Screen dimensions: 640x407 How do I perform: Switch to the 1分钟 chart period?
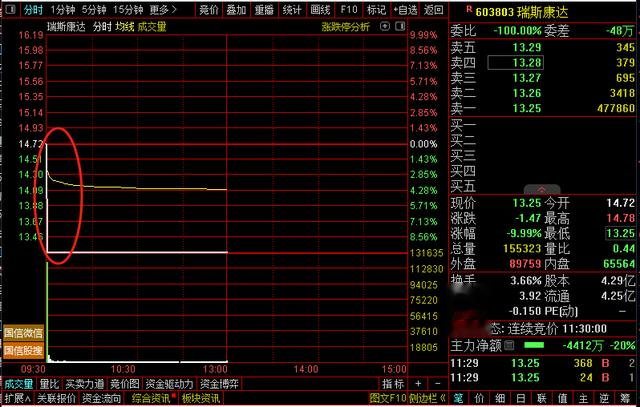coord(63,9)
